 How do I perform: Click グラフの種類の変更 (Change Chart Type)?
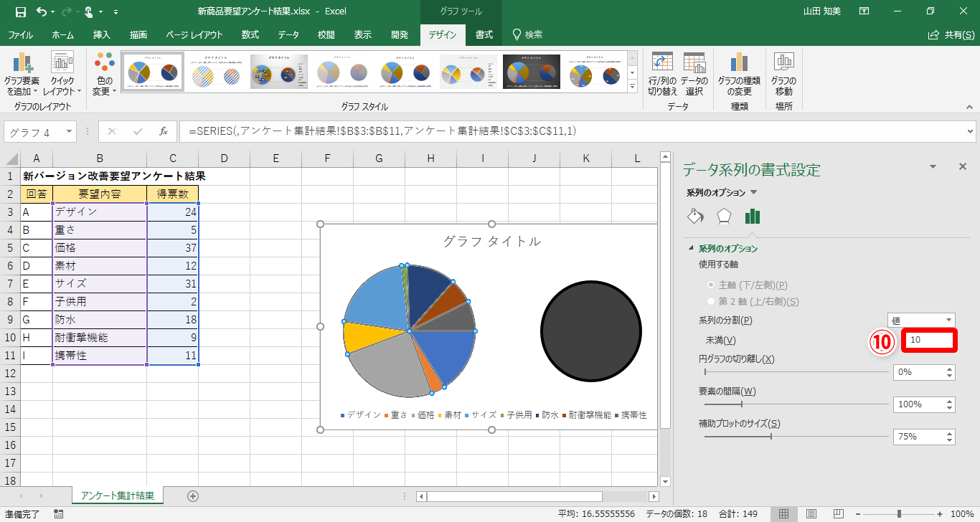[739, 75]
